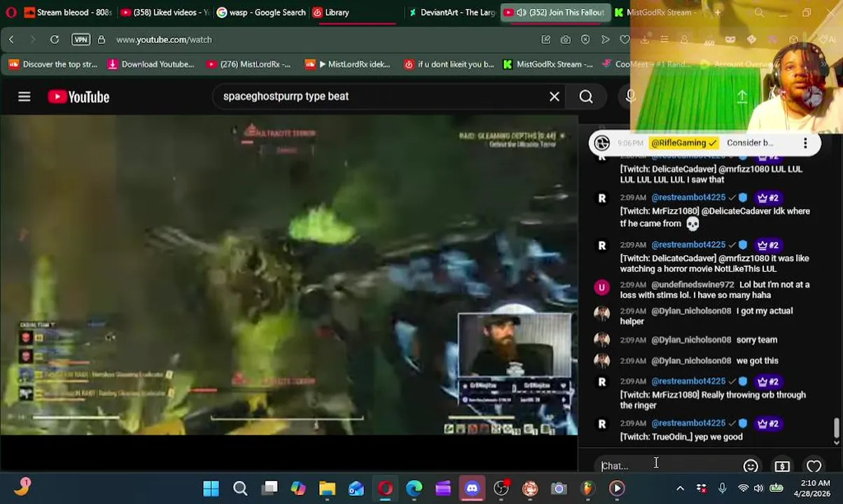843x504 pixels.
Task: Open (276) MistLordRx bookmark
Action: (249, 64)
